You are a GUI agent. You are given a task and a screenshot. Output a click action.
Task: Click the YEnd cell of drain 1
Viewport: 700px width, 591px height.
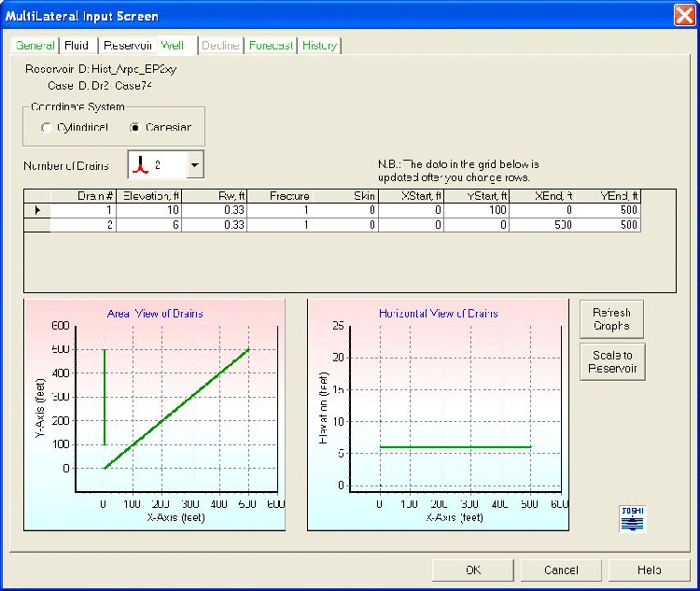608,210
